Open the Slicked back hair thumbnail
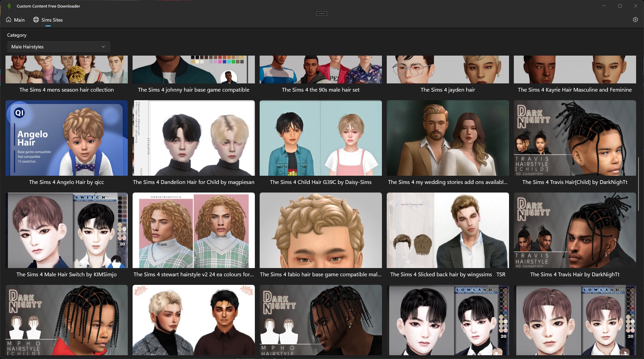The height and width of the screenshot is (359, 644). (448, 230)
